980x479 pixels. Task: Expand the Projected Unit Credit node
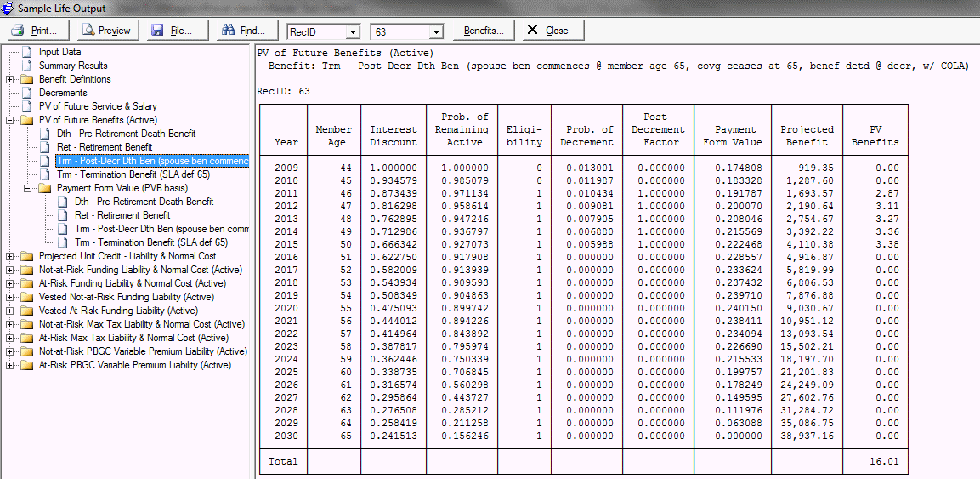(9, 256)
